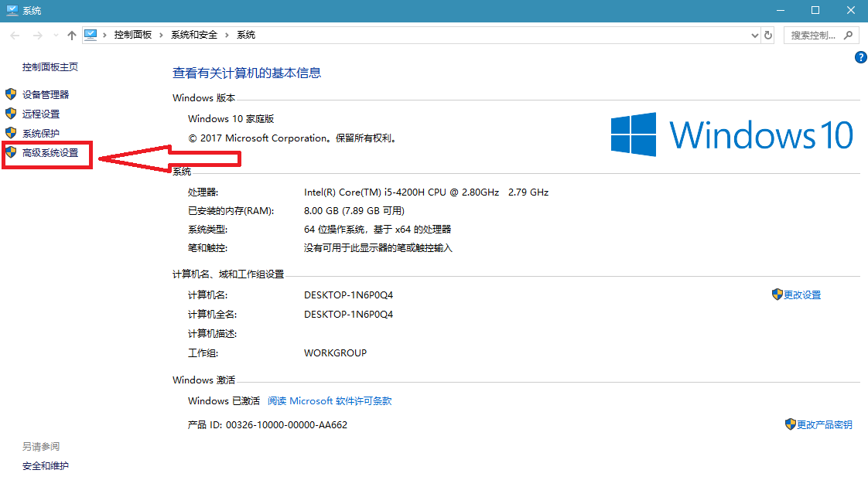Click the Windows 10 家庭版 edition text
Screen dimensions: 868x487
click(x=231, y=119)
